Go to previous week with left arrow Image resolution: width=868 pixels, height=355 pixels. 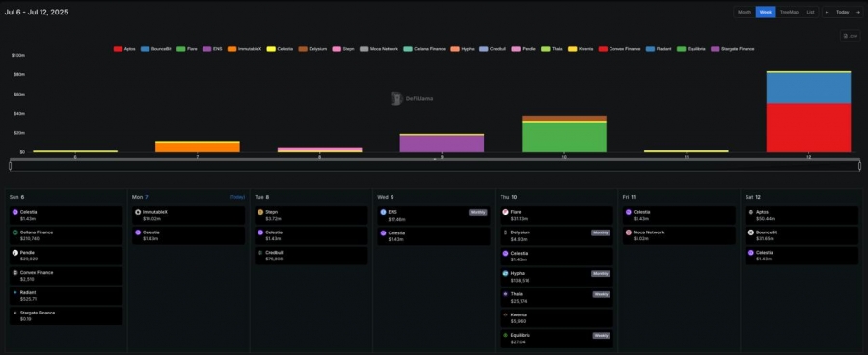(827, 12)
